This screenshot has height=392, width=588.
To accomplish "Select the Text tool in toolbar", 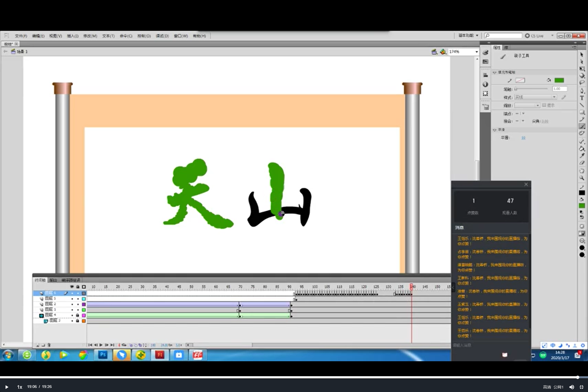I will 582,98.
